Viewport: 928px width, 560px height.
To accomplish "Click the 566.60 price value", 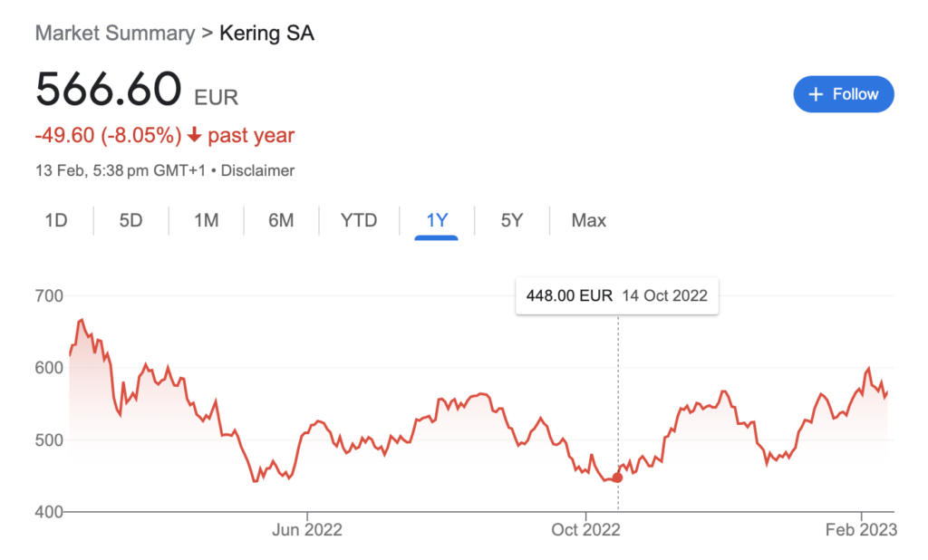I will (109, 89).
